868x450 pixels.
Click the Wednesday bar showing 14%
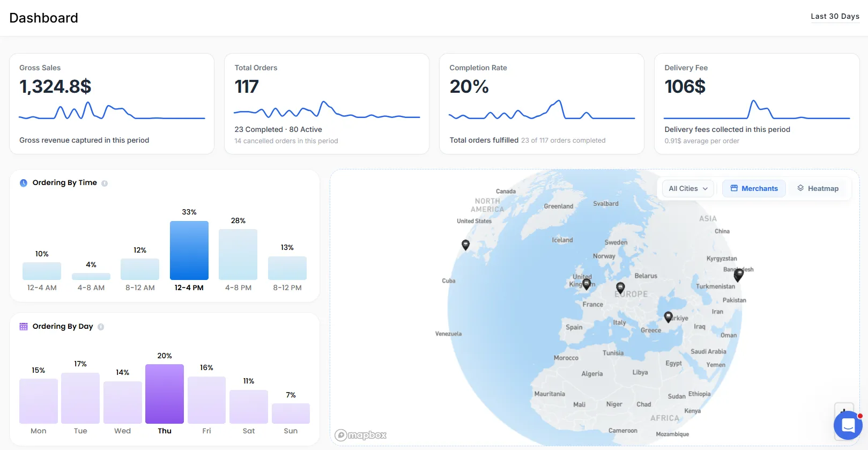[x=123, y=403]
